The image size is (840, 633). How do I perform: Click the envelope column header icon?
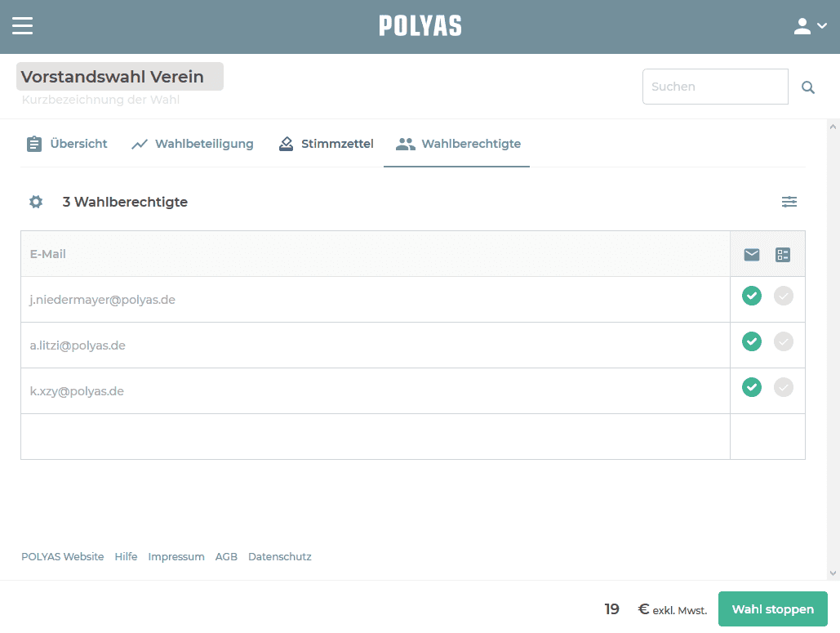pos(752,255)
